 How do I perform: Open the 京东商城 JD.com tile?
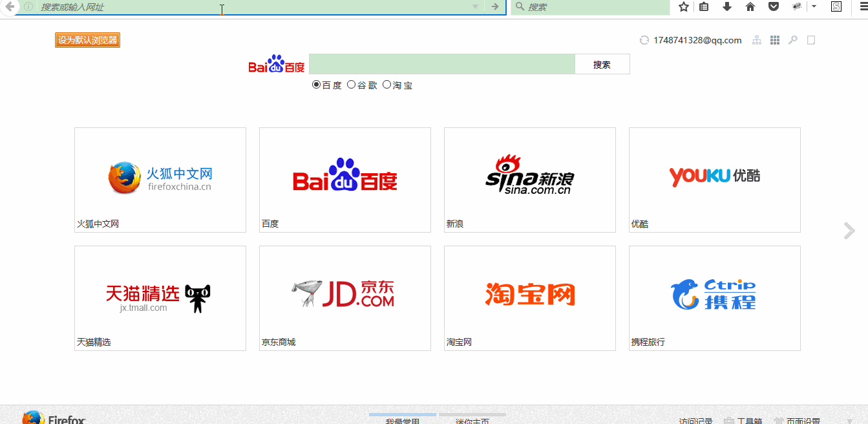pyautogui.click(x=345, y=298)
